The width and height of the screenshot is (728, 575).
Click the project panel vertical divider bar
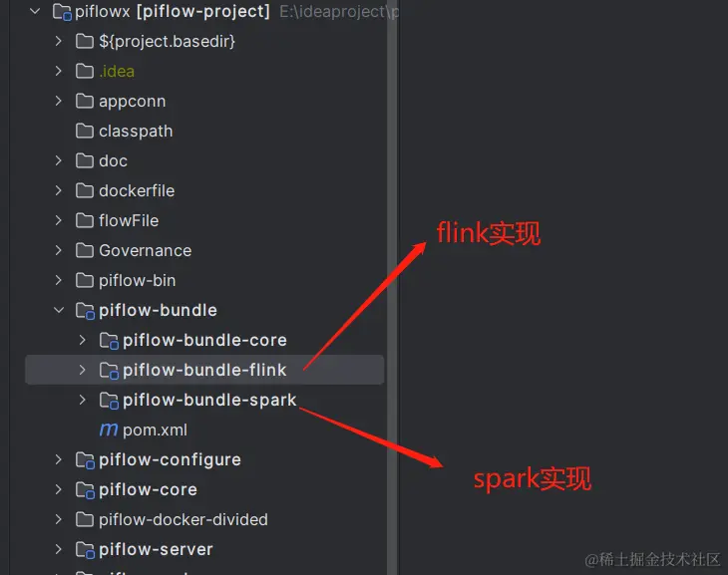[392, 287]
